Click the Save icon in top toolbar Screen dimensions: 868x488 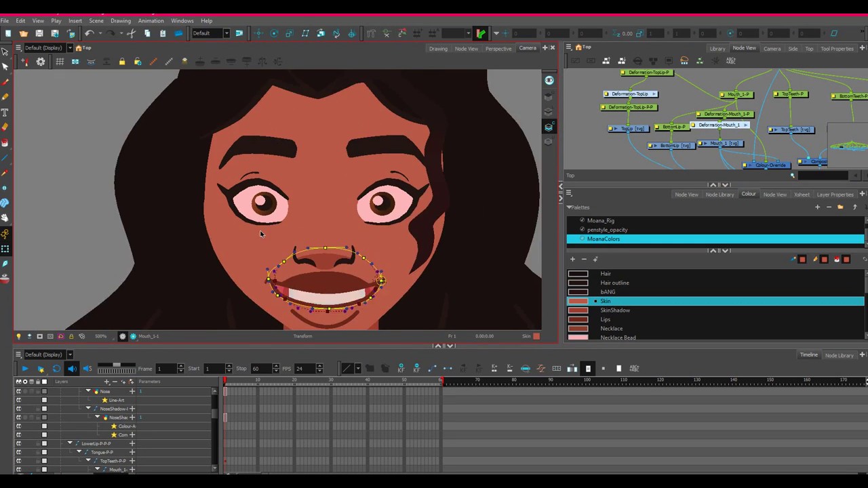pos(39,33)
